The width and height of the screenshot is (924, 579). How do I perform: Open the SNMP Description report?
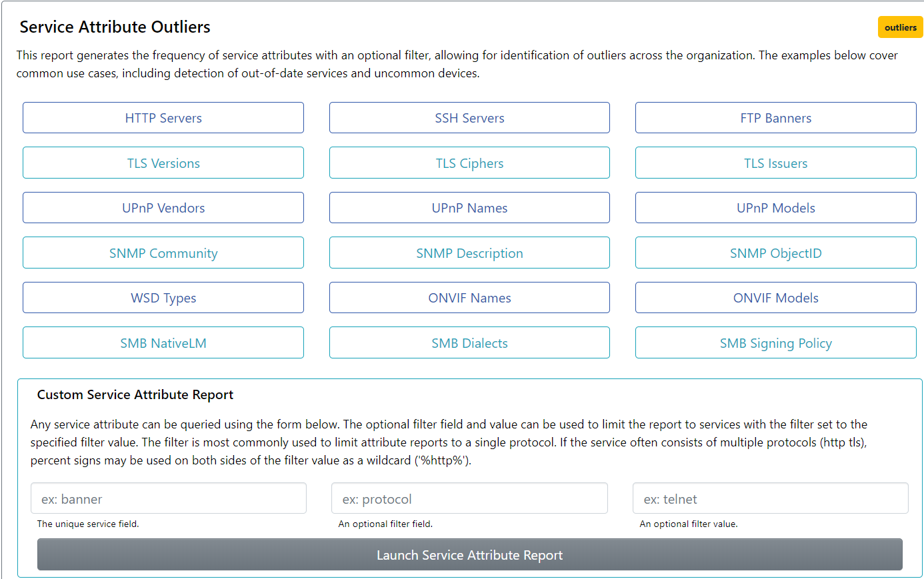coord(469,253)
